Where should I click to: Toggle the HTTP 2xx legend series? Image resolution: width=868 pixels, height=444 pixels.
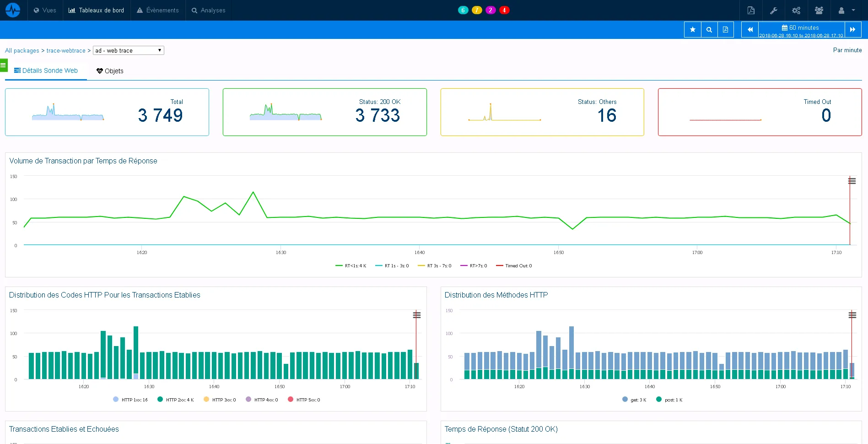(x=176, y=399)
